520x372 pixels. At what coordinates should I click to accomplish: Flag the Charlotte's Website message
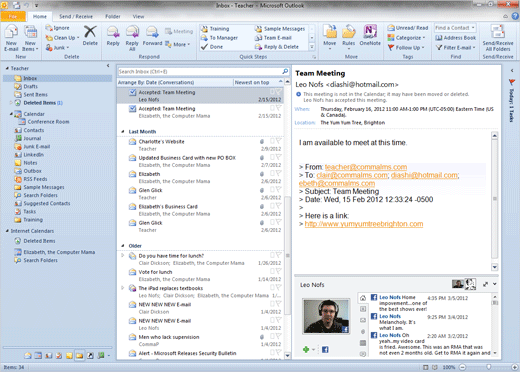279,141
